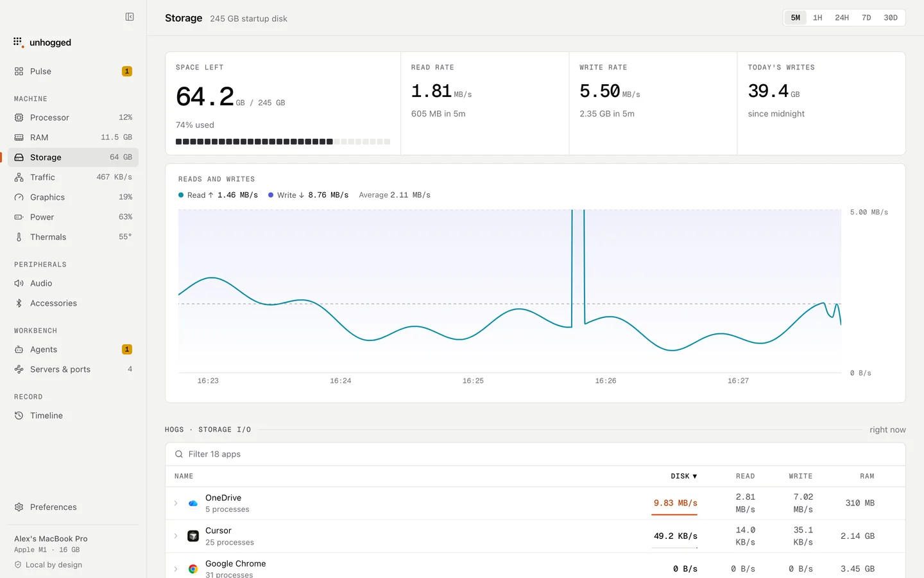
Task: Click the Agents robot icon
Action: 19,349
